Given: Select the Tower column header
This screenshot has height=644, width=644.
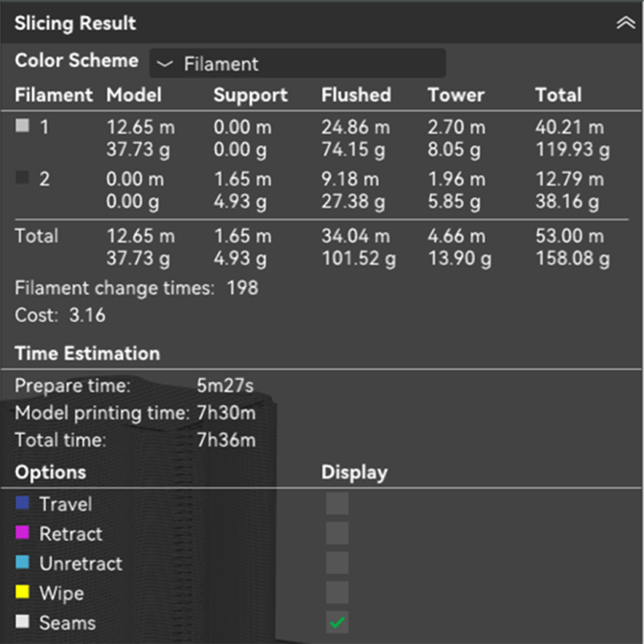Looking at the screenshot, I should click(x=456, y=95).
